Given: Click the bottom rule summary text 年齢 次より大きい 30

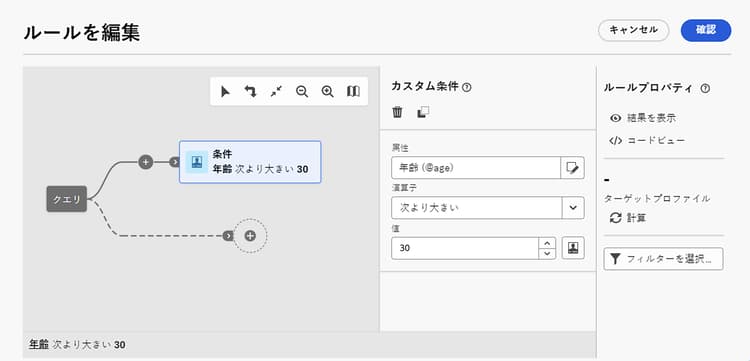Looking at the screenshot, I should [x=77, y=344].
